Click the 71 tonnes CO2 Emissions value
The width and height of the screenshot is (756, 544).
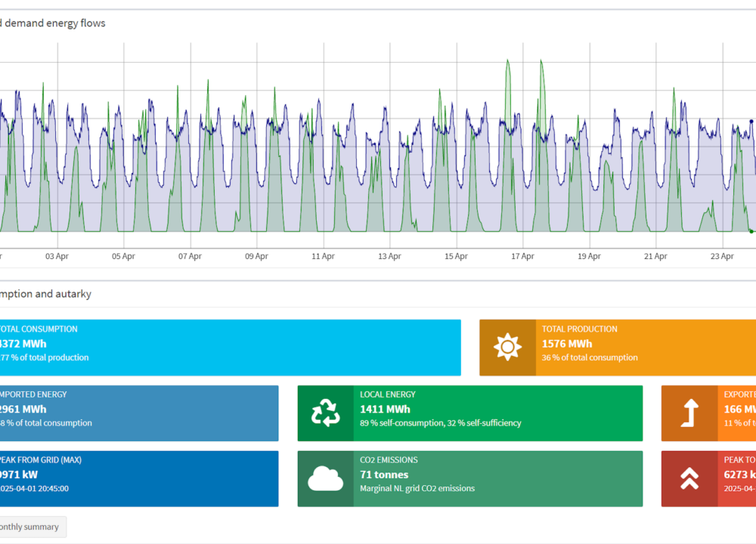click(384, 474)
